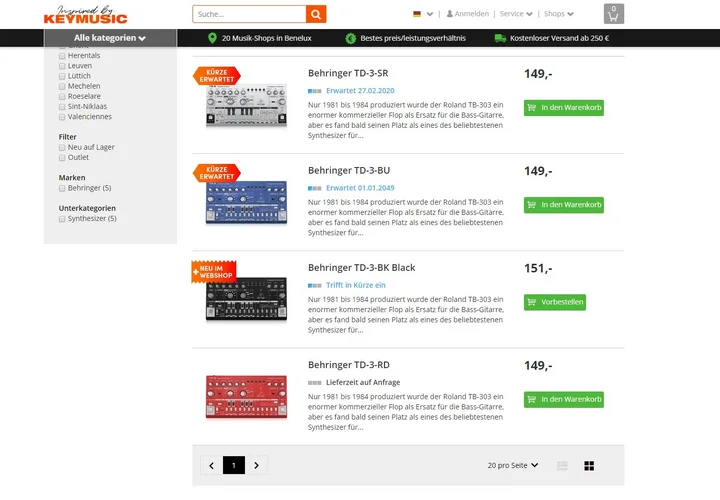Image resolution: width=720 pixels, height=500 pixels.
Task: Click Neu im Webshop badge on TD-3-BK
Action: [x=214, y=272]
